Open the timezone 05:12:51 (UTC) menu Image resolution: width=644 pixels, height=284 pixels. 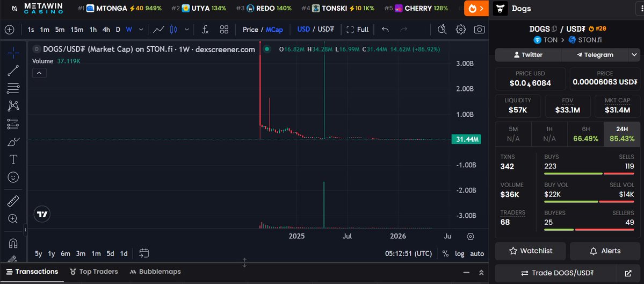tap(408, 253)
